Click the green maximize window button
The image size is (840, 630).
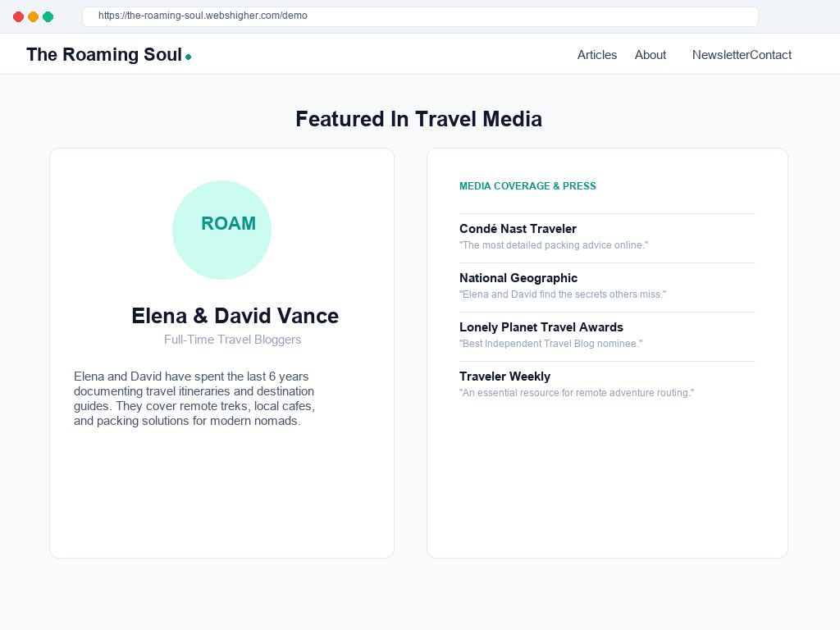(x=48, y=16)
